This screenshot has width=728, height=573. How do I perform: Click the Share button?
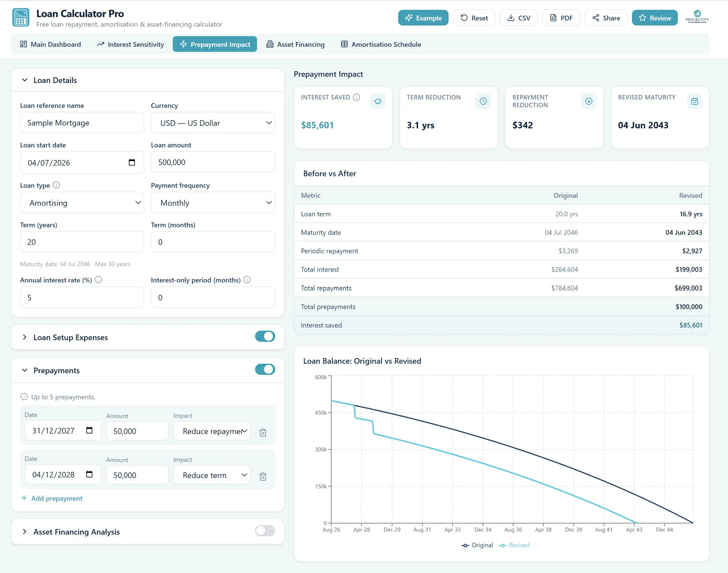point(606,18)
